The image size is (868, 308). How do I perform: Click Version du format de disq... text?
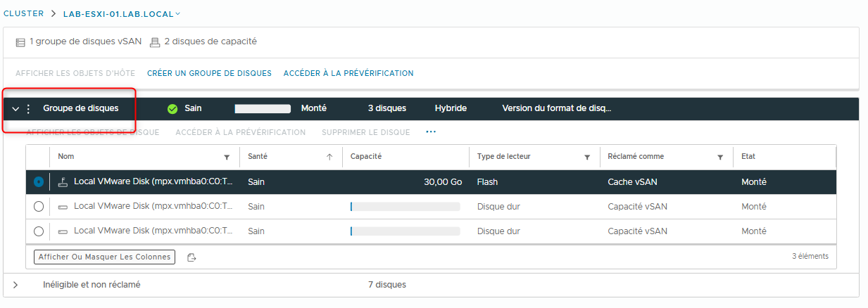[557, 109]
